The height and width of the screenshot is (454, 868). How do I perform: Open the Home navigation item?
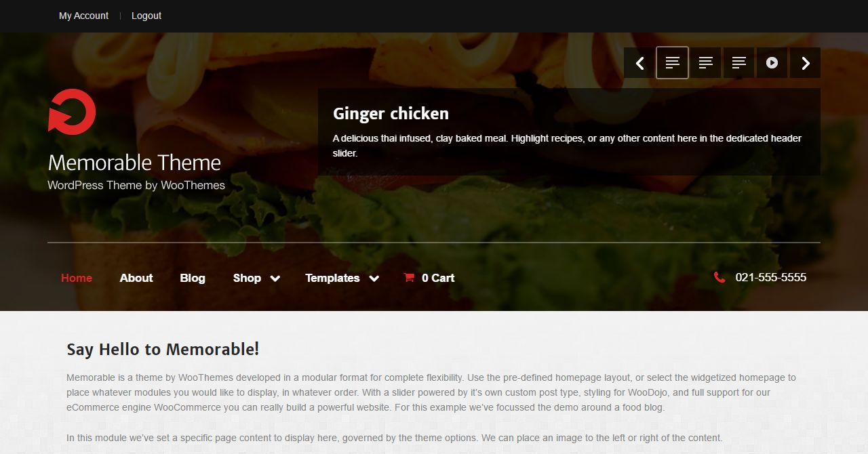77,278
